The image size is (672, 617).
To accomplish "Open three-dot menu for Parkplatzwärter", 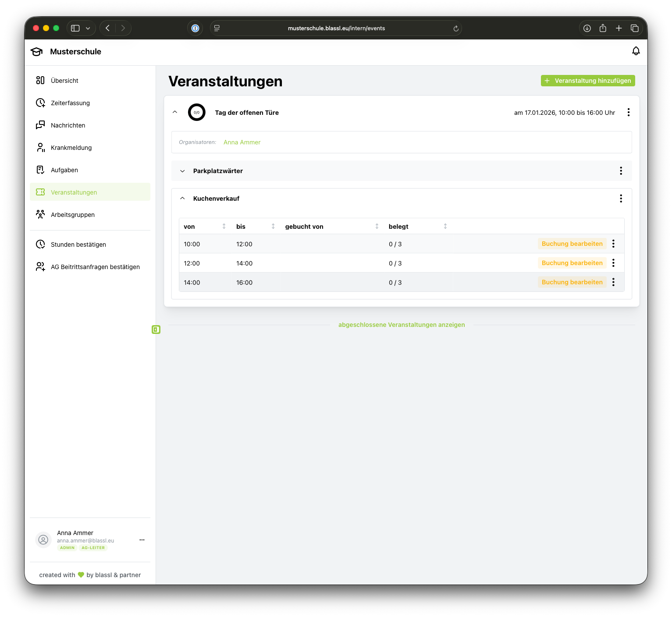I will pyautogui.click(x=621, y=171).
